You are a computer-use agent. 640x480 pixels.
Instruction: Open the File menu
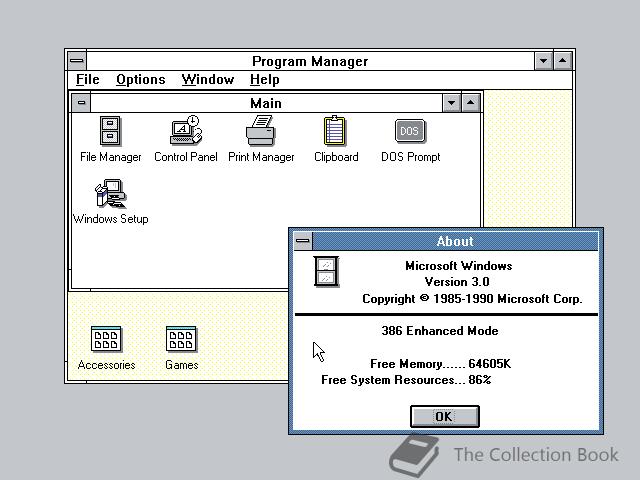88,80
